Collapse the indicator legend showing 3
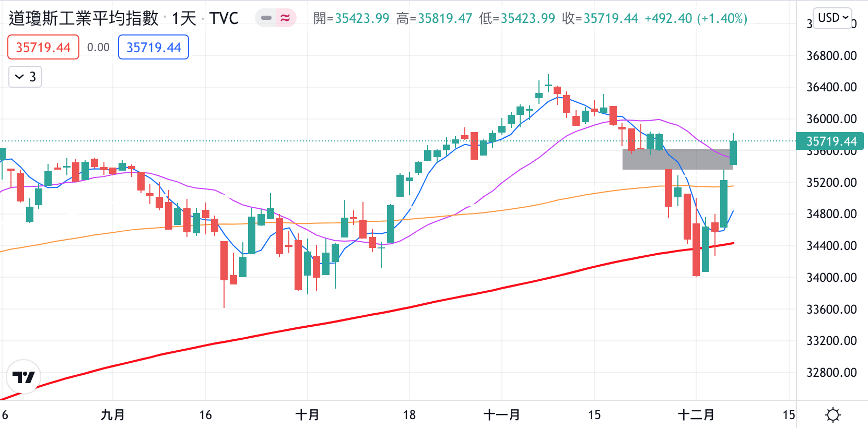The width and height of the screenshot is (868, 428). coord(25,77)
